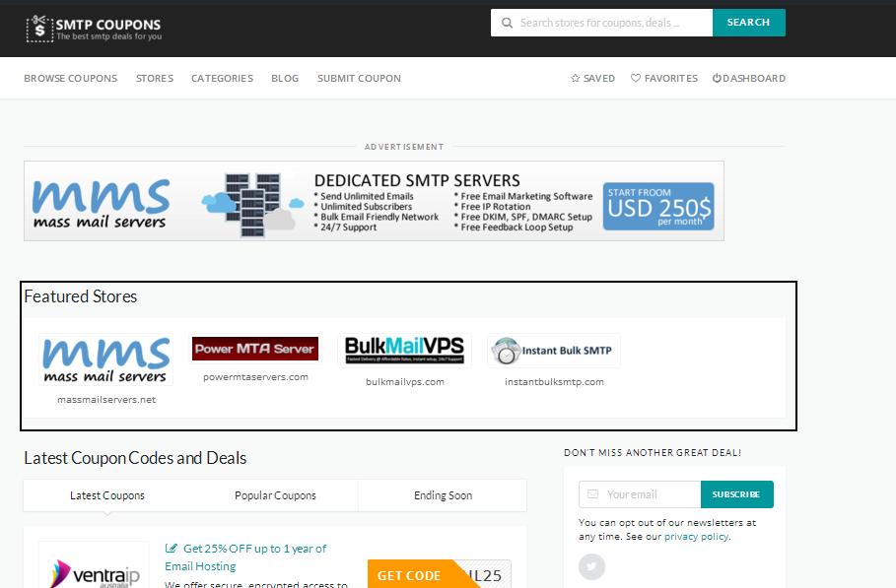This screenshot has height=588, width=896.
Task: Switch to the Popular Coupons tab
Action: (275, 495)
